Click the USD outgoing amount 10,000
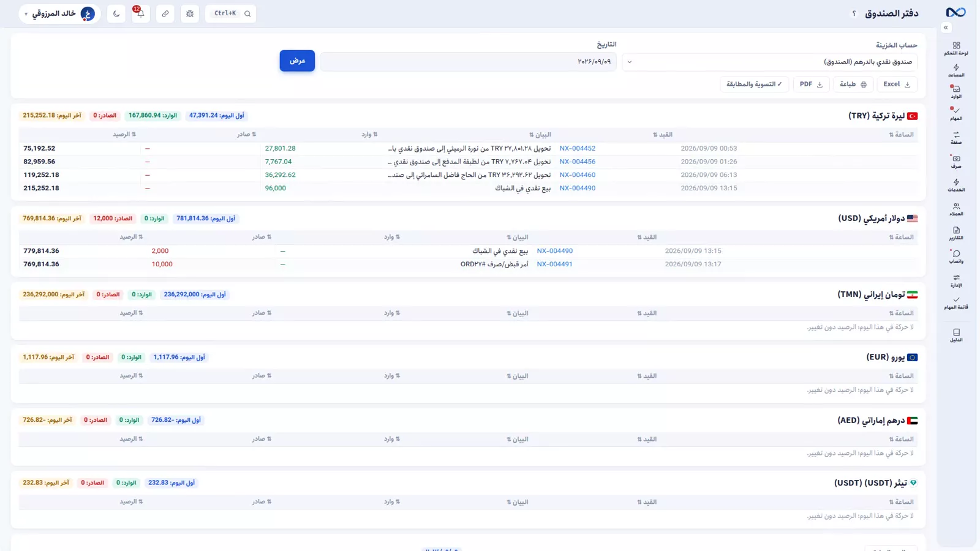Screen dimensions: 980x551 coord(162,264)
